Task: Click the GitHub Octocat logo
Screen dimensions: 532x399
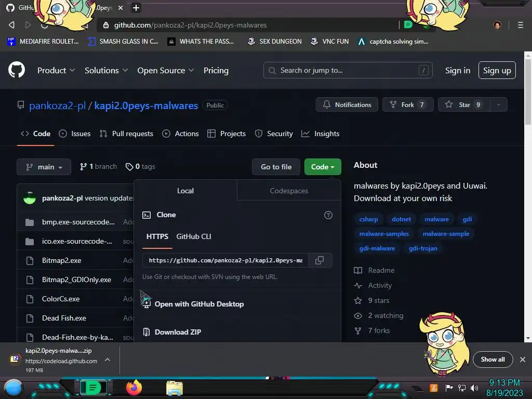Action: point(17,70)
